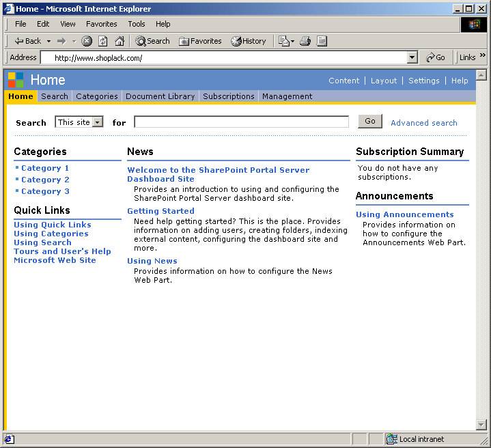Open the Microsoft Web Site link
This screenshot has width=491, height=448.
click(x=55, y=260)
